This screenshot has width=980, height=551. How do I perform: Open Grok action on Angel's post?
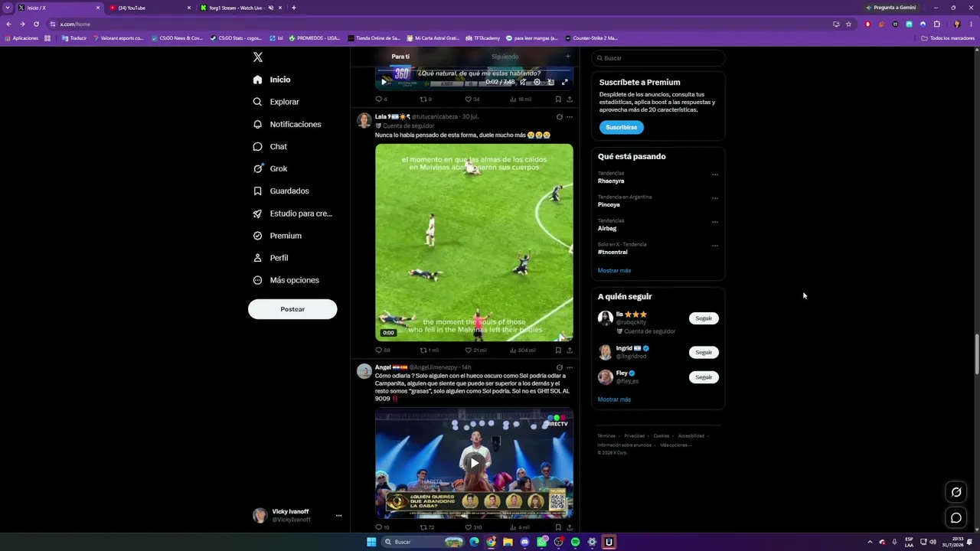pos(559,367)
